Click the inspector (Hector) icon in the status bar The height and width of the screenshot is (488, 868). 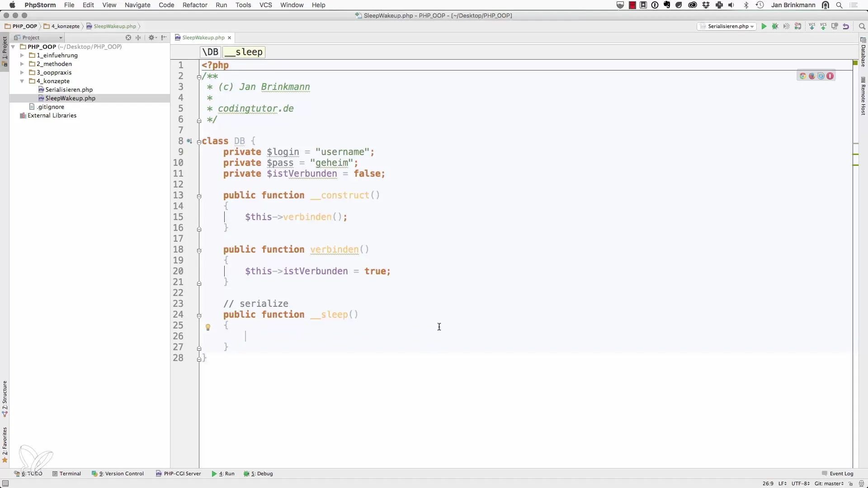(x=861, y=483)
